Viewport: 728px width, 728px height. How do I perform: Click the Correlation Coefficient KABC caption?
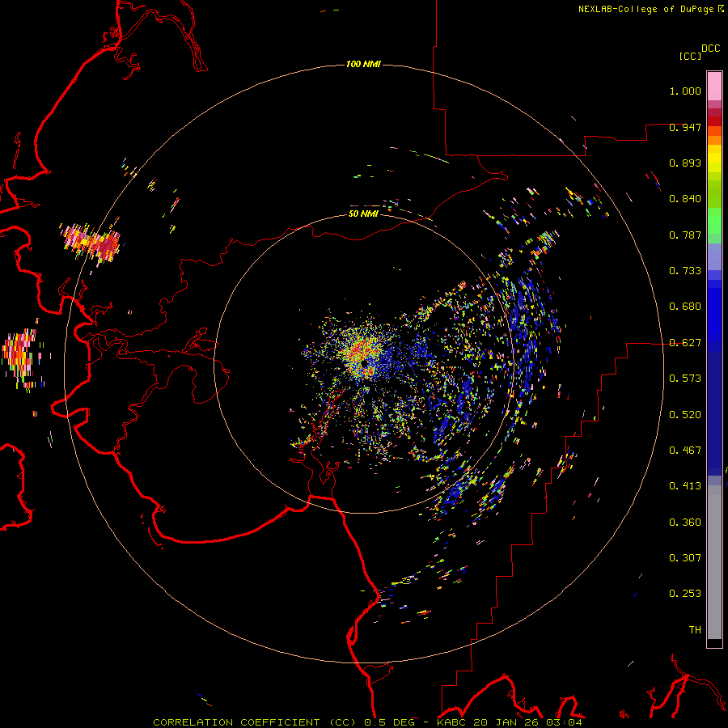click(367, 722)
